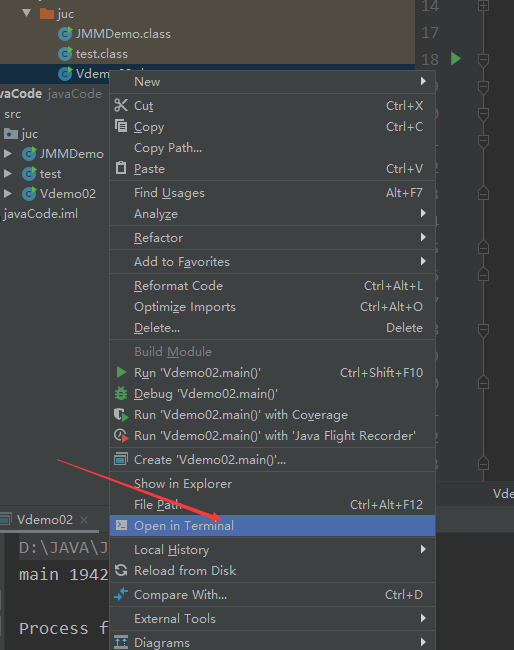This screenshot has height=650, width=514.
Task: Open the External Tools submenu
Action: pos(272,618)
